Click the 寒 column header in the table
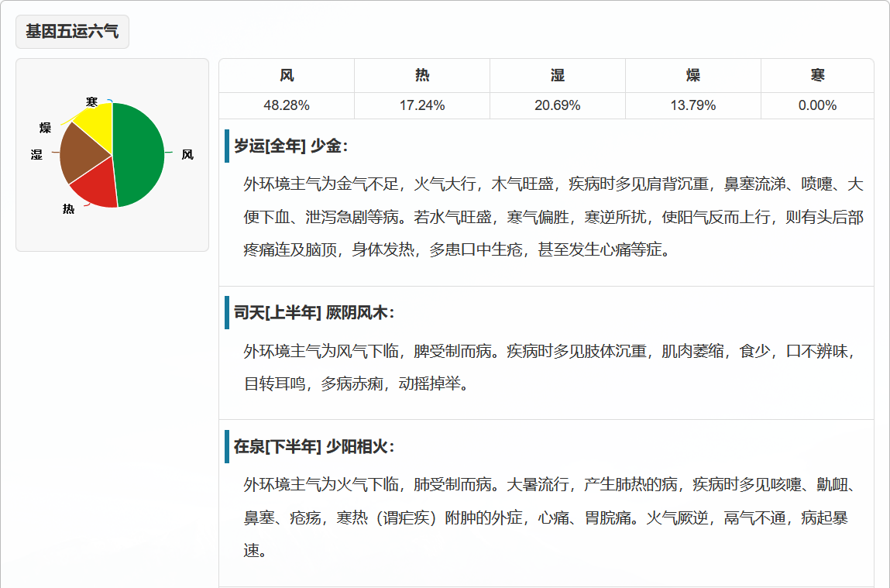This screenshot has height=588, width=890. 817,75
